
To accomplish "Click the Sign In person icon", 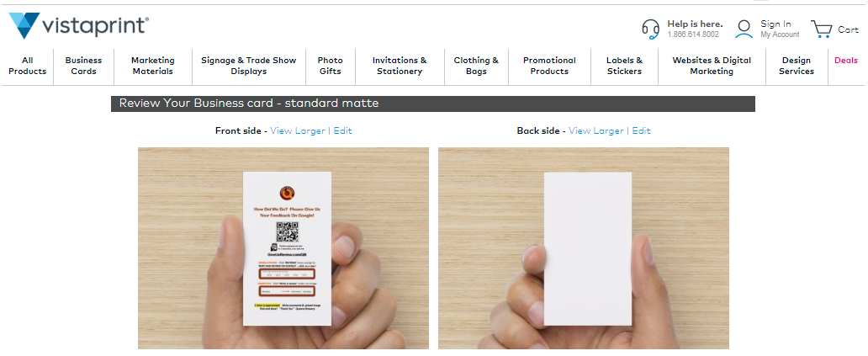I will (x=744, y=29).
